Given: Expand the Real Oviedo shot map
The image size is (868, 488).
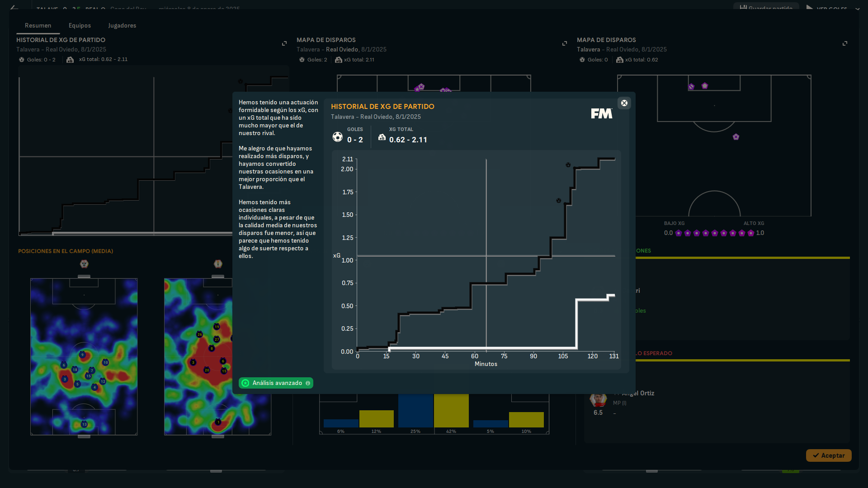Looking at the screenshot, I should pos(565,43).
